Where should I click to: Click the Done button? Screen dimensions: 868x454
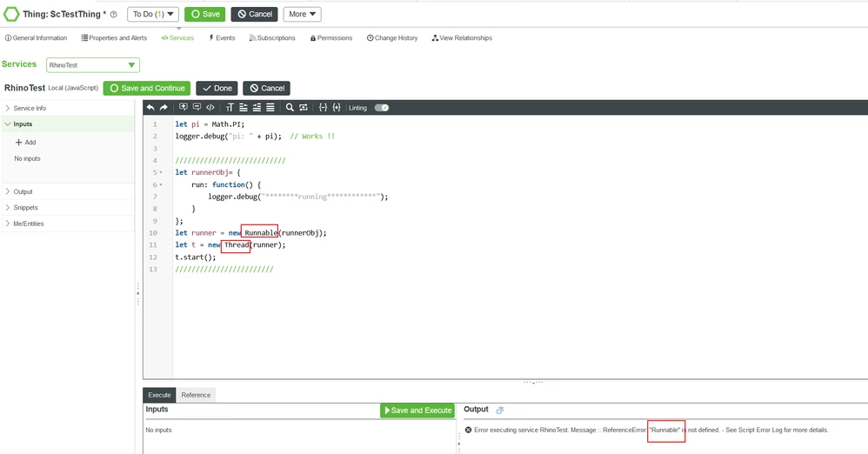click(217, 88)
